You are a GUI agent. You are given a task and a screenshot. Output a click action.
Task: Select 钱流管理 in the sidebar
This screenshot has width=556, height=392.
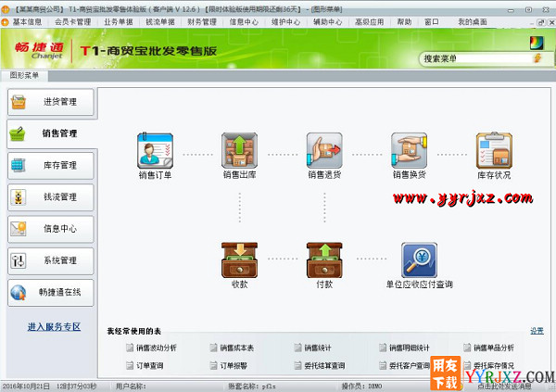click(51, 197)
